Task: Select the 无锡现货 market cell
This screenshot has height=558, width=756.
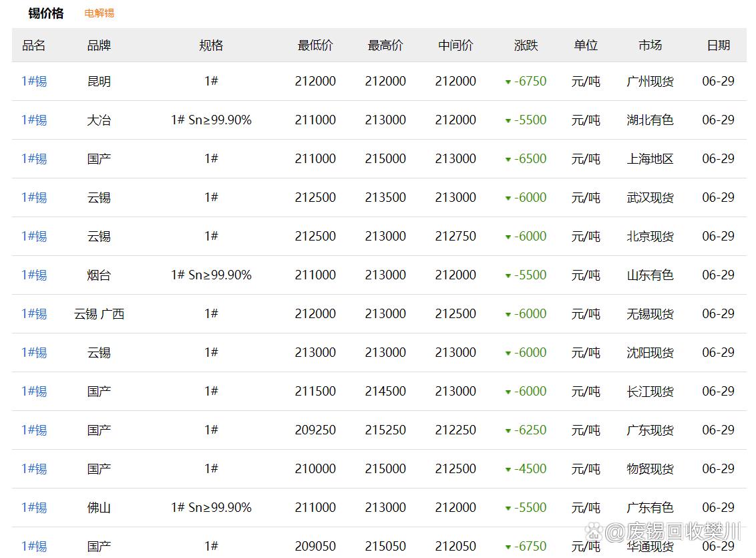Action: (650, 313)
